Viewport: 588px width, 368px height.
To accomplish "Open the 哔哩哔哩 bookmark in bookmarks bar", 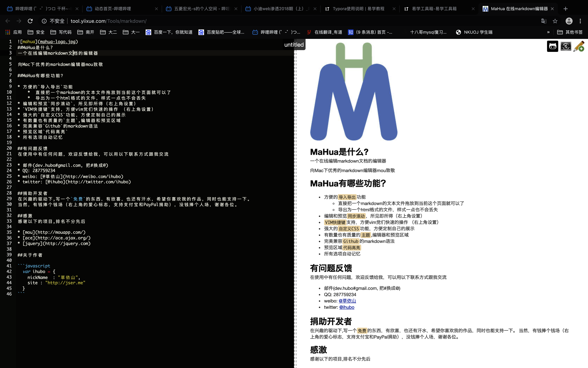I will click(276, 32).
